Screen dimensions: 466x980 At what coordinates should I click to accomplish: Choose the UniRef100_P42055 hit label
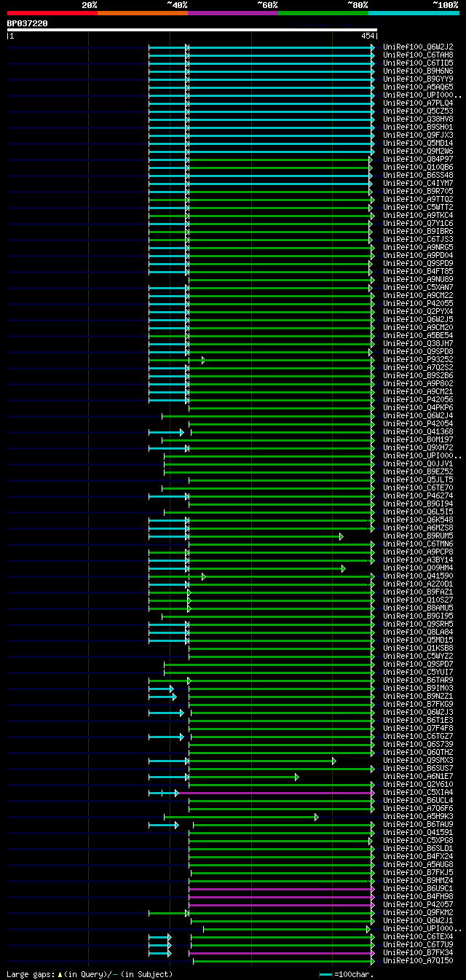tap(418, 303)
